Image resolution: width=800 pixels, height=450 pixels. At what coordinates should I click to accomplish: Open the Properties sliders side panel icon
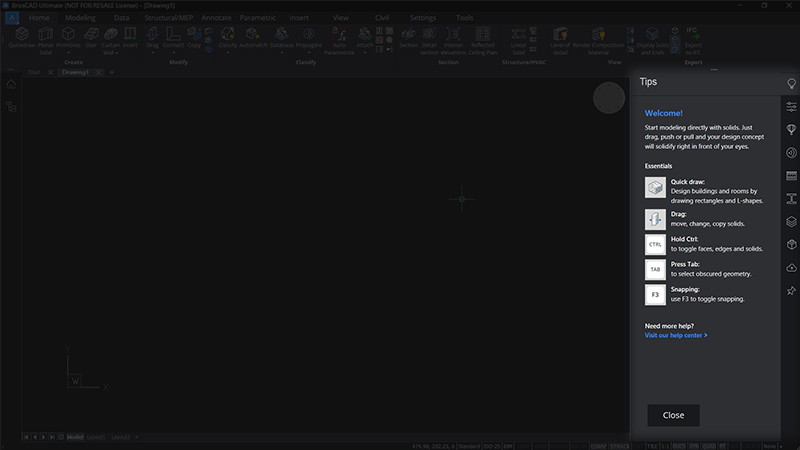click(791, 107)
